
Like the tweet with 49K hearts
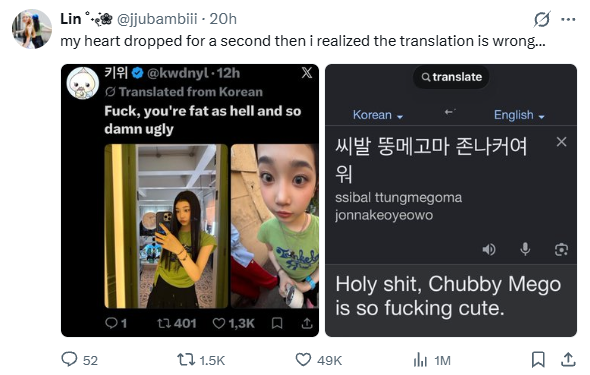click(303, 360)
